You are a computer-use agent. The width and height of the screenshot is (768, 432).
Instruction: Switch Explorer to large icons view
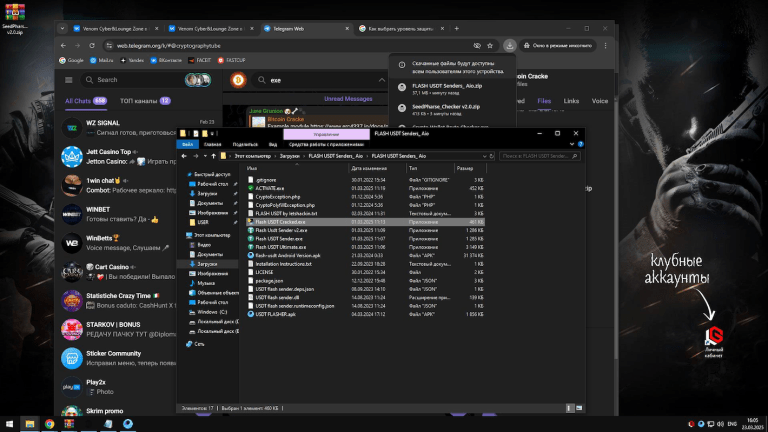[579, 408]
